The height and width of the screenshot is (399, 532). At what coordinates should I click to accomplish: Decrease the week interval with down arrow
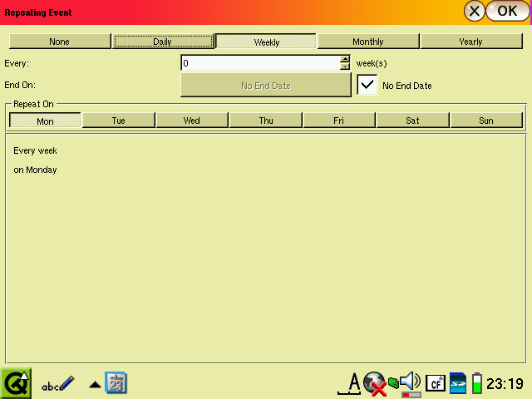pos(345,66)
